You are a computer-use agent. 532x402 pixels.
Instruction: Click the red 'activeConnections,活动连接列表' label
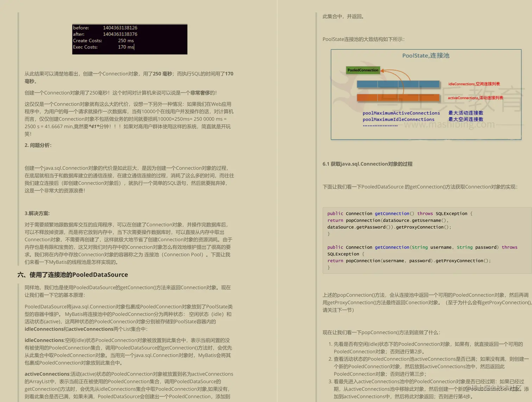(475, 98)
